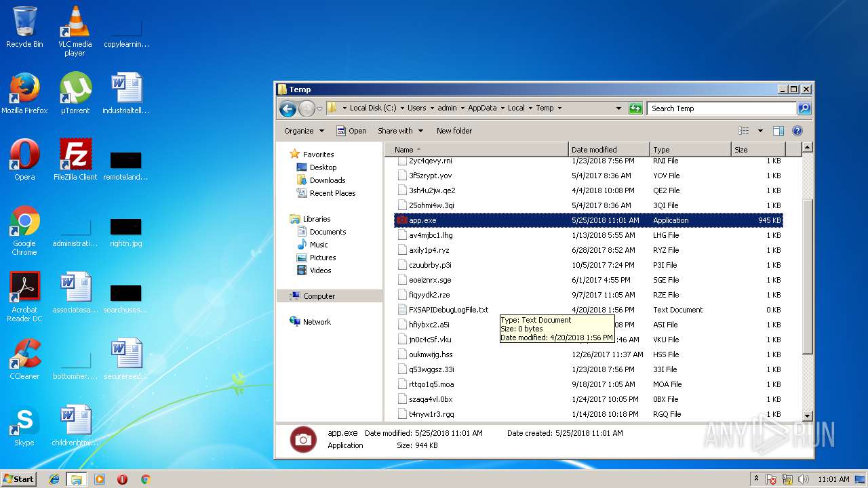Open recent pages dropdown next to Forward

pos(319,108)
